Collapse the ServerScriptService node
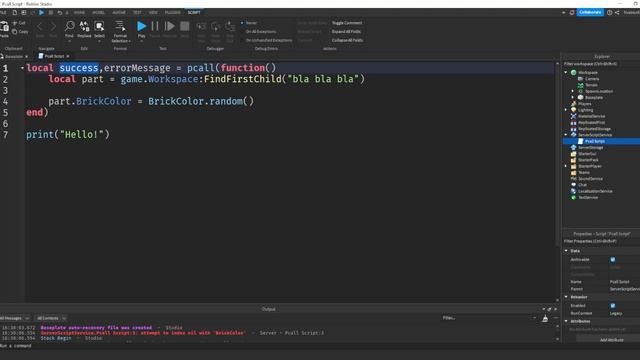 [x=566, y=135]
